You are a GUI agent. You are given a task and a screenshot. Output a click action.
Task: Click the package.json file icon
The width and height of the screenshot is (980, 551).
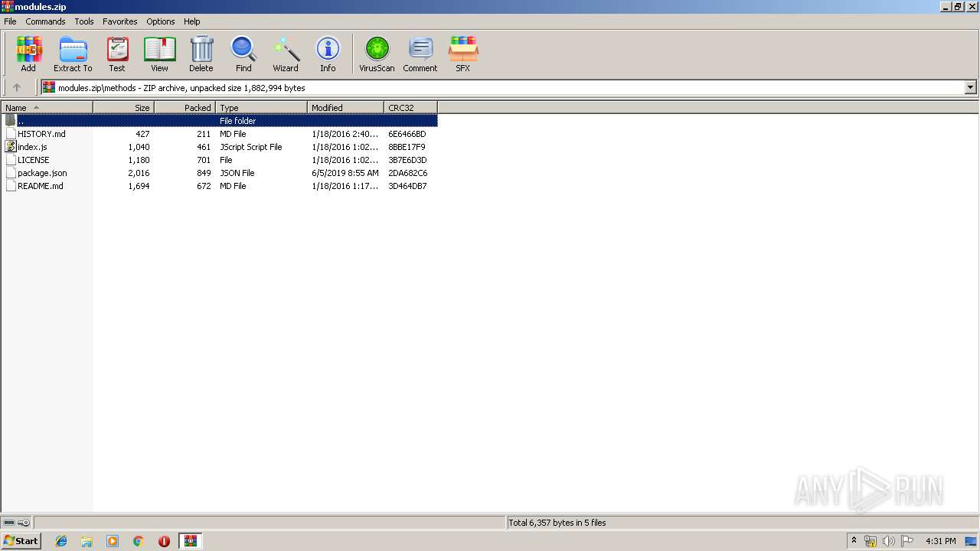click(11, 173)
